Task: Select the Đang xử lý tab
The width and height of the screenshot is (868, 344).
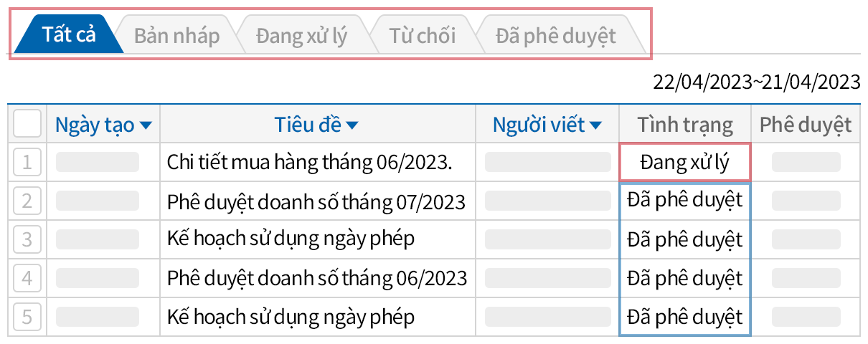Action: 301,35
